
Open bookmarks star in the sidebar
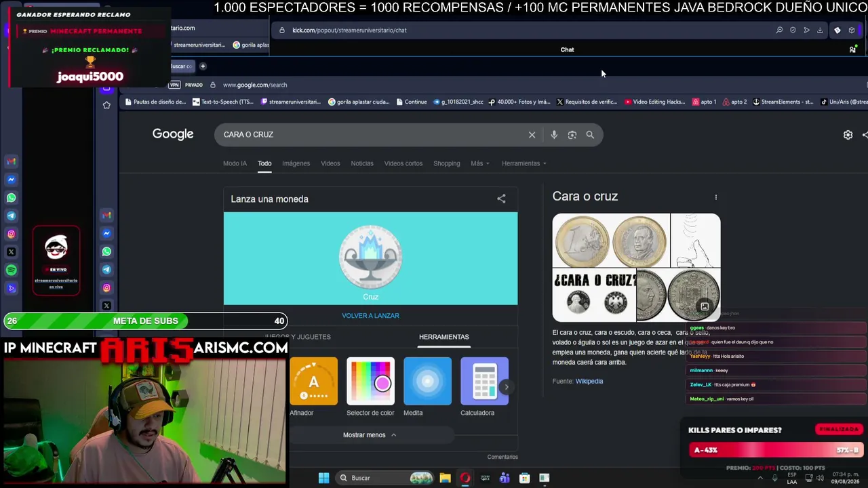[x=106, y=105]
